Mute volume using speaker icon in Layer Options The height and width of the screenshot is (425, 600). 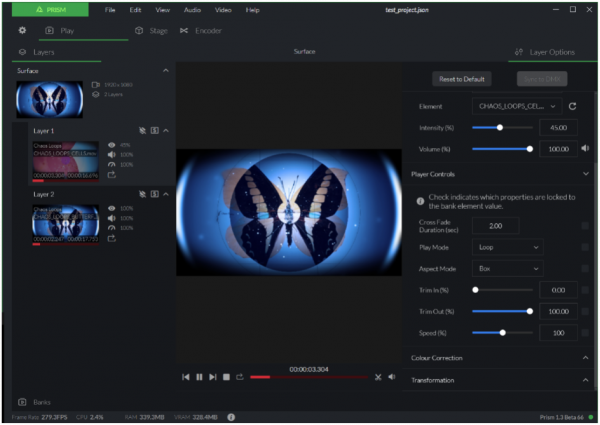click(585, 148)
